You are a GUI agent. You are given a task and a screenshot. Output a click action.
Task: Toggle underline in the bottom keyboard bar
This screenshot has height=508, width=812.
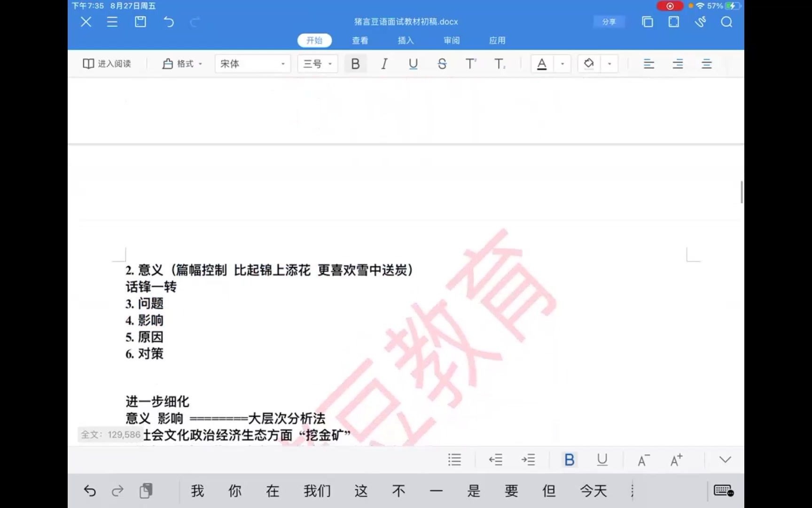click(x=602, y=460)
